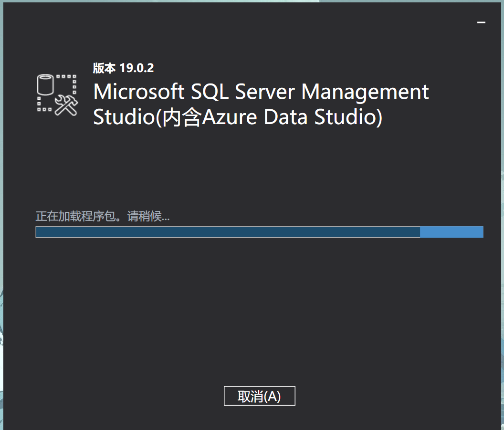Viewport: 504px width, 430px height.
Task: Click the 版本 19.0.2 version label
Action: tap(123, 68)
